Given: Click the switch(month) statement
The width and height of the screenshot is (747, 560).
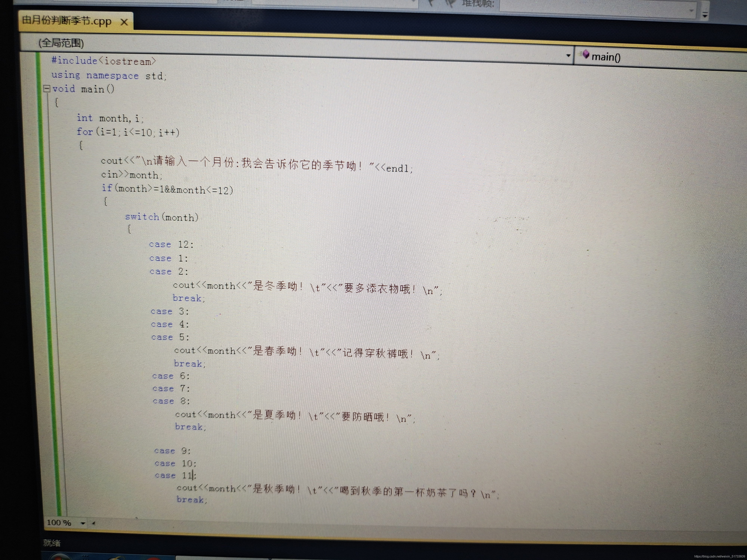Looking at the screenshot, I should point(162,217).
